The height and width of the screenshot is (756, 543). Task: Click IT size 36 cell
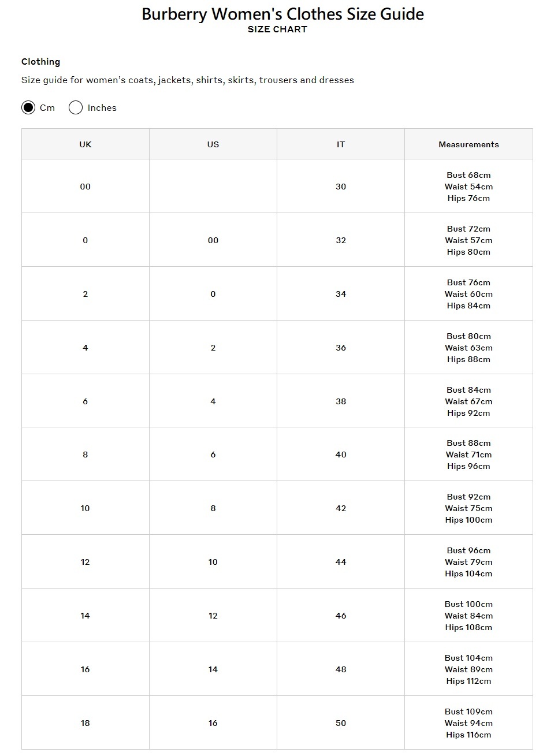point(341,348)
